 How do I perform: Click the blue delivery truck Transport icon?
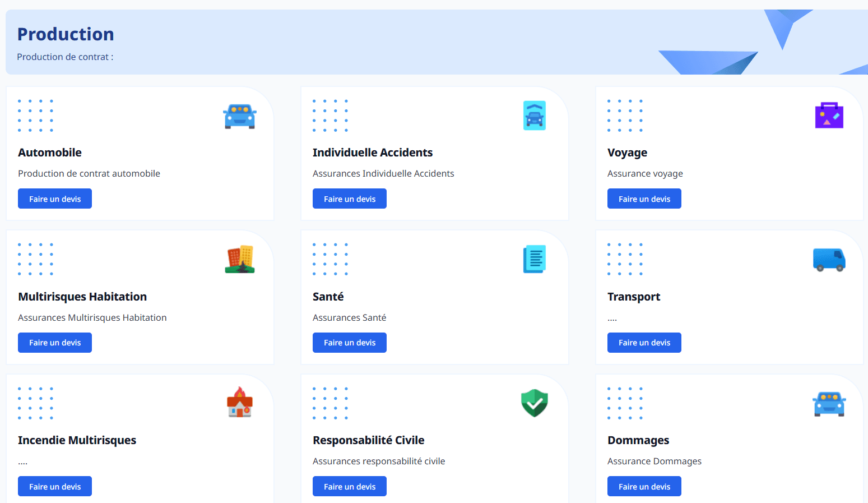coord(829,260)
